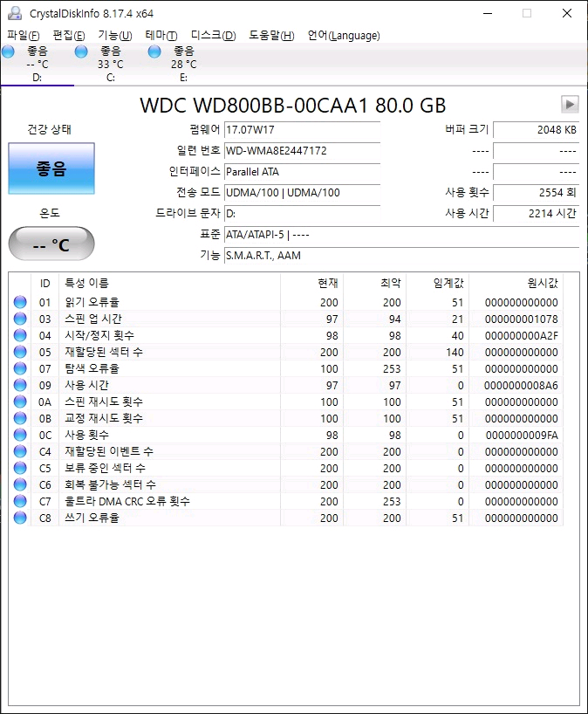Screen dimensions: 588x714
Task: Minimize the CrystalDiskInfo window
Action: 488,13
